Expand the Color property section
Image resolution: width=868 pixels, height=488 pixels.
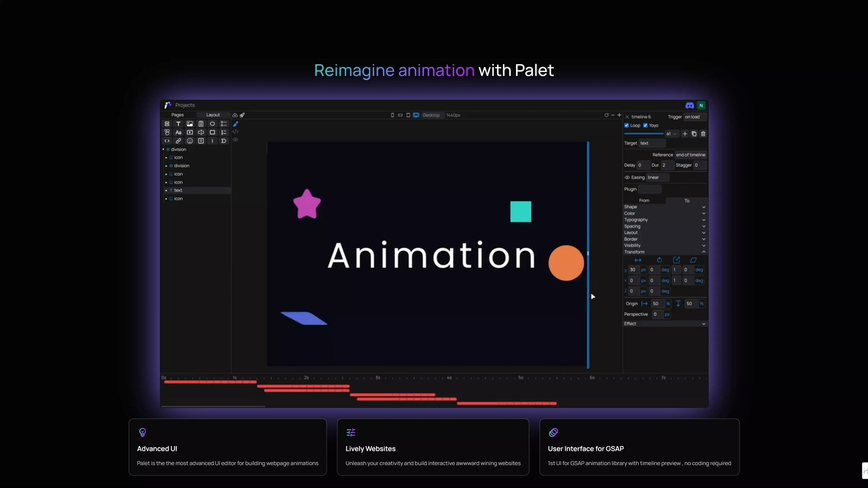pyautogui.click(x=664, y=213)
